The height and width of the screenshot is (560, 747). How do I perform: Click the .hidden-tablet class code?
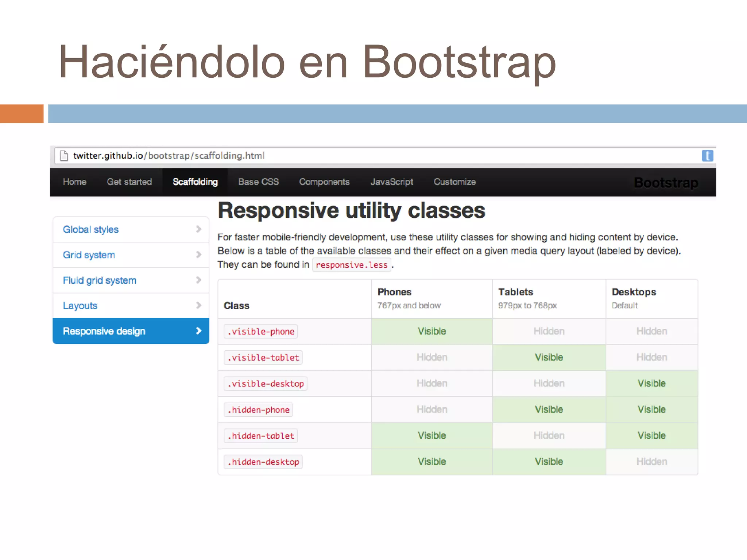click(261, 436)
